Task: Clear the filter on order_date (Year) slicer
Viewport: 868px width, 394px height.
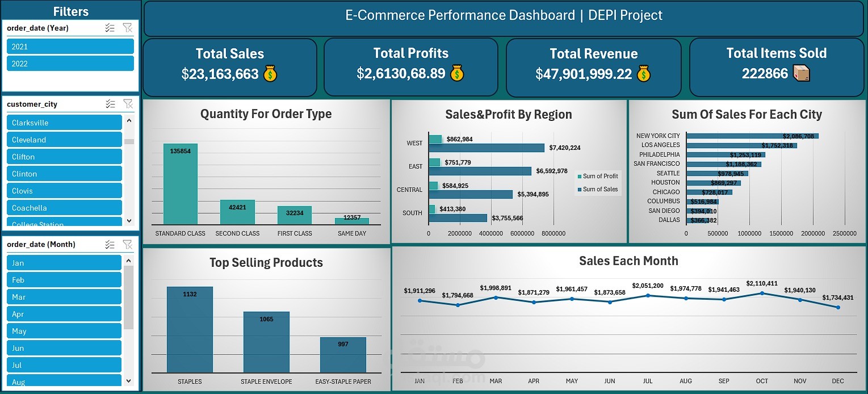Action: tap(128, 28)
